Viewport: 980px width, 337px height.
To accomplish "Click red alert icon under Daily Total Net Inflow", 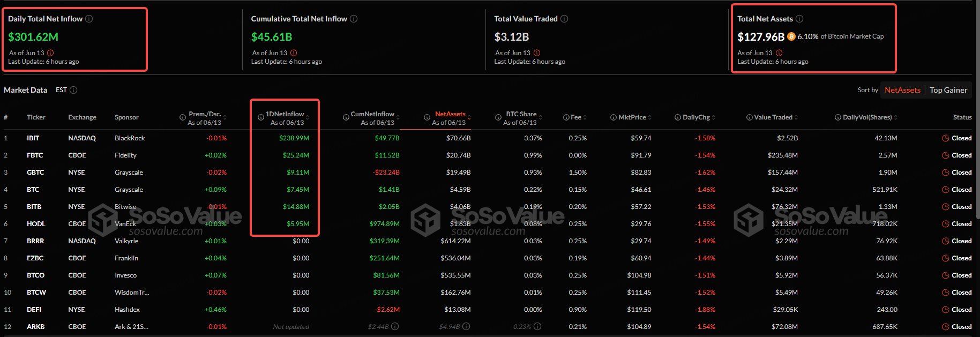I will click(50, 53).
